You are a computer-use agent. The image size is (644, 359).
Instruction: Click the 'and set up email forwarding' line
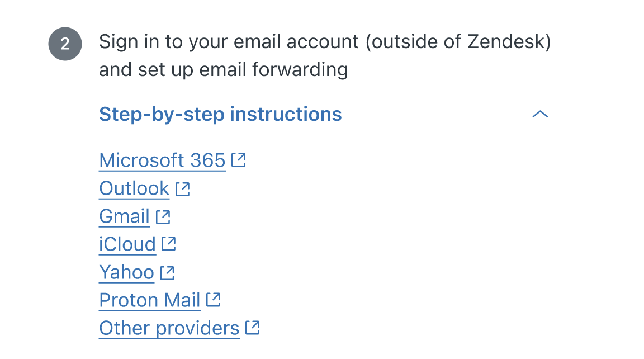[x=224, y=70]
